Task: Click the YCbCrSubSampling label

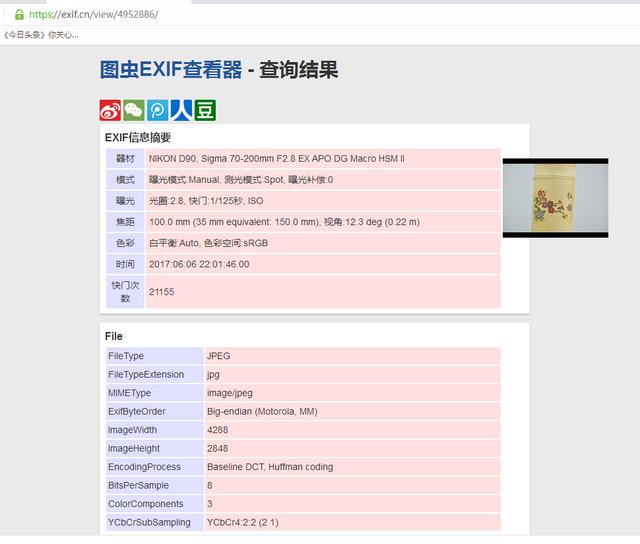Action: tap(155, 522)
